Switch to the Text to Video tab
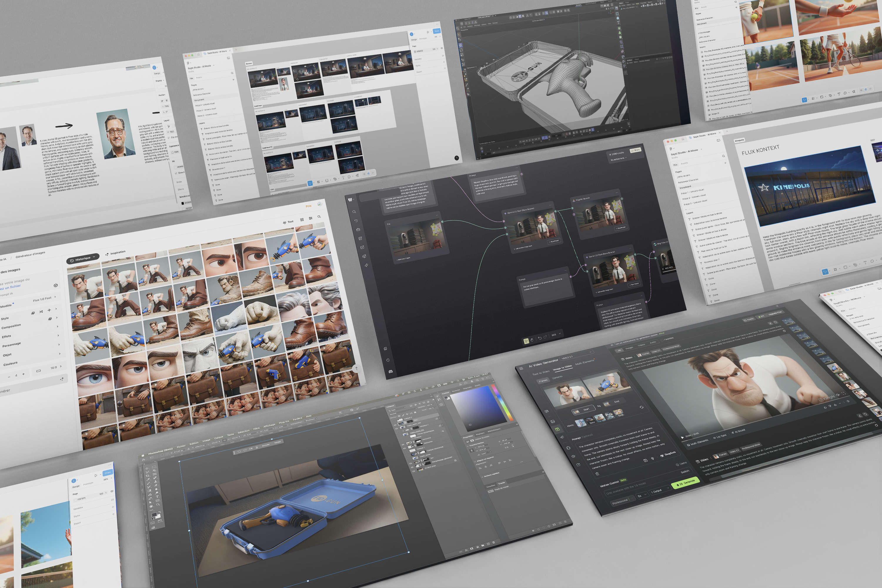The width and height of the screenshot is (882, 588). pos(541,373)
